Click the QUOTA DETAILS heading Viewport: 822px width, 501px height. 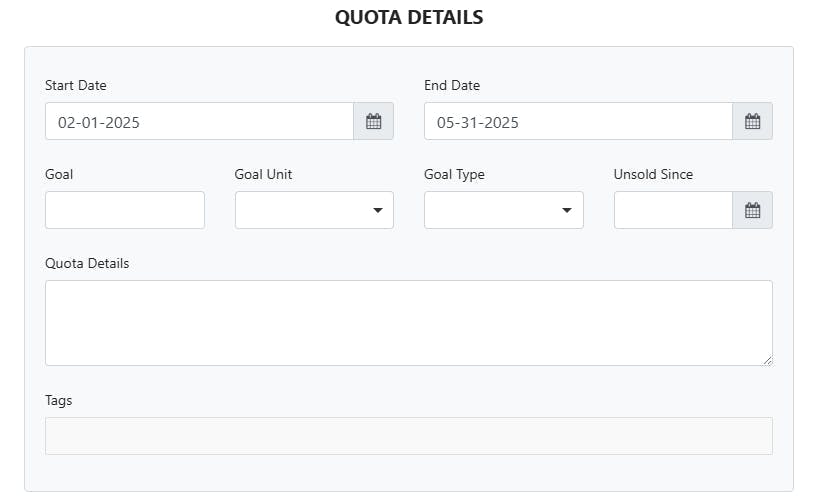[409, 17]
